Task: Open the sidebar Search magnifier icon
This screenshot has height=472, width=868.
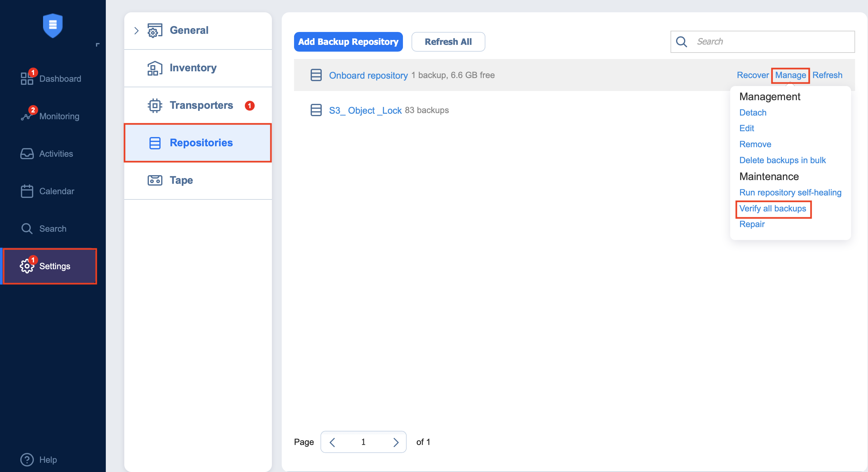Action: 27,229
